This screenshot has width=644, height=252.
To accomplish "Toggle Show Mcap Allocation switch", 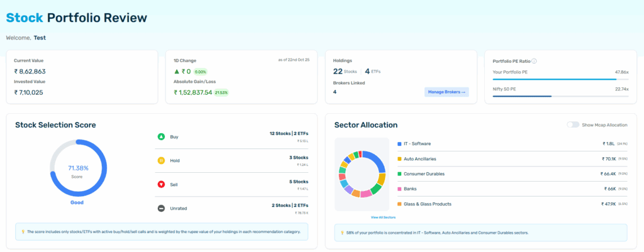I will pos(572,125).
